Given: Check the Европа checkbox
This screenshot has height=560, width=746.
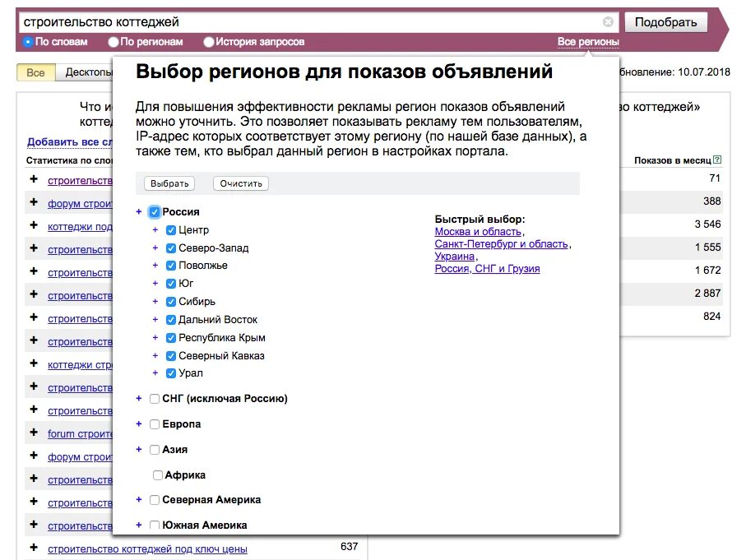Looking at the screenshot, I should tap(155, 424).
